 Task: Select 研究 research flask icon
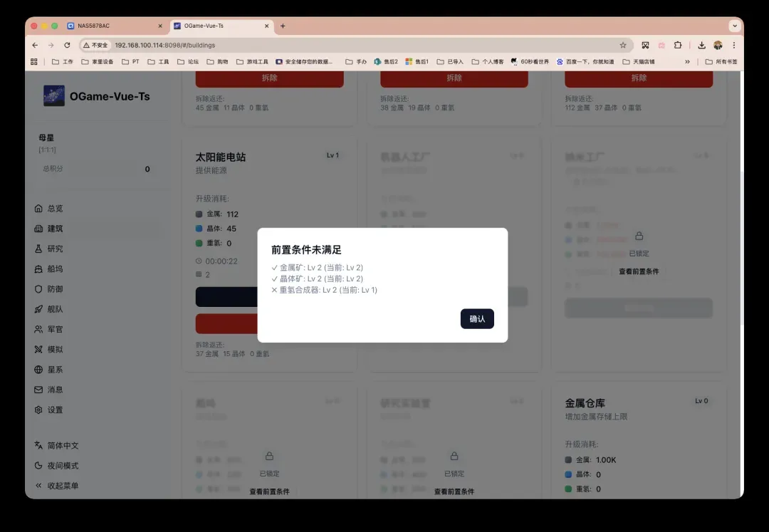coord(39,249)
